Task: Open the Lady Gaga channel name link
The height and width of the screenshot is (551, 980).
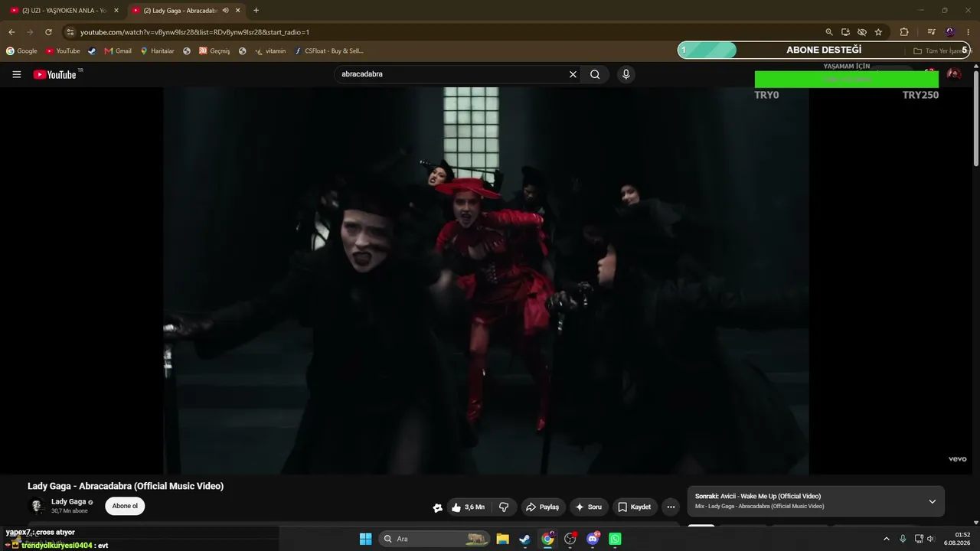Action: [x=69, y=502]
